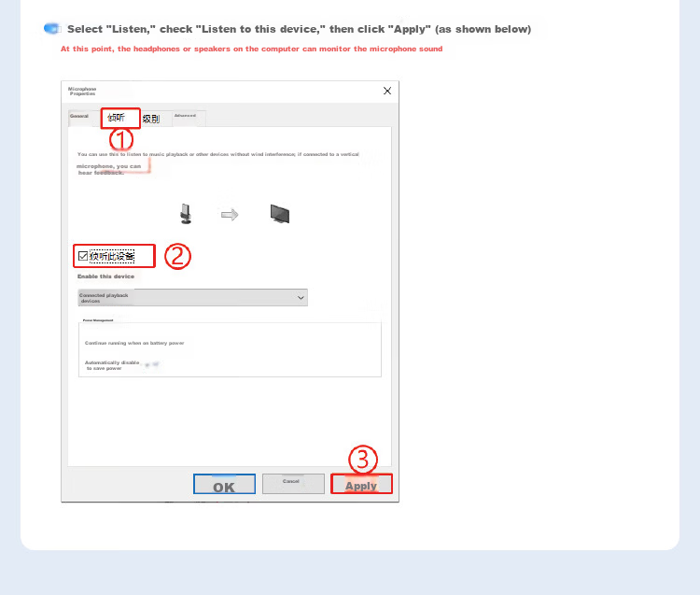Switch to the General tab

click(x=79, y=117)
